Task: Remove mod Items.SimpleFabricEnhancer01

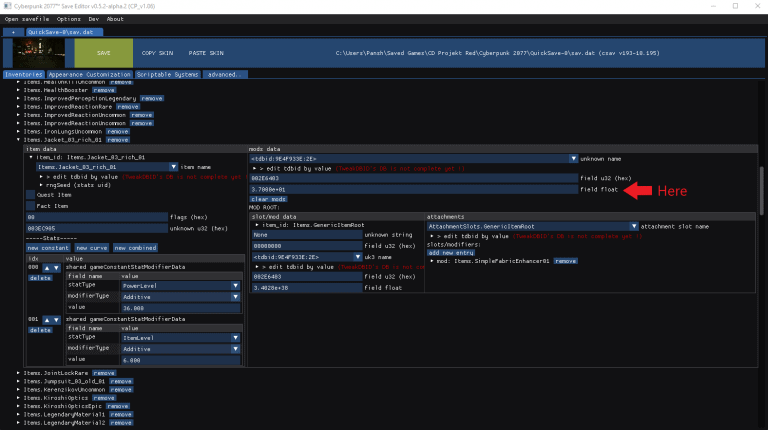Action: 566,261
